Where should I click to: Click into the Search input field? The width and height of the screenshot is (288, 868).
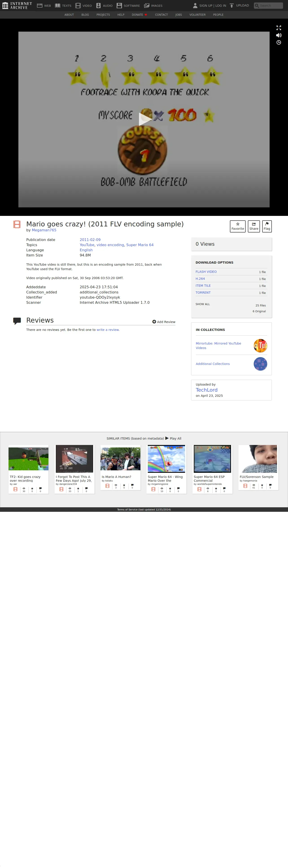point(268,6)
